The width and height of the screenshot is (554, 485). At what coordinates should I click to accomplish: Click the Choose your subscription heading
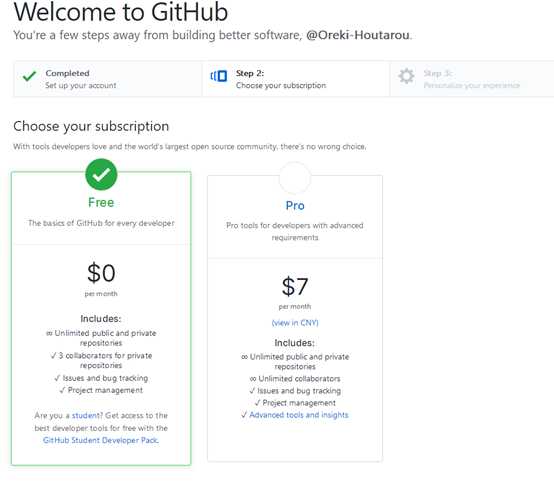pyautogui.click(x=91, y=126)
